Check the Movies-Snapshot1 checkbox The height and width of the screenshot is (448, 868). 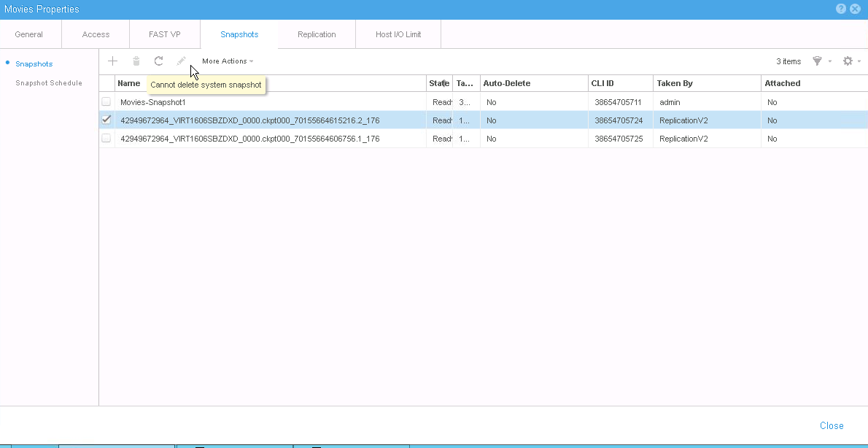(x=106, y=101)
